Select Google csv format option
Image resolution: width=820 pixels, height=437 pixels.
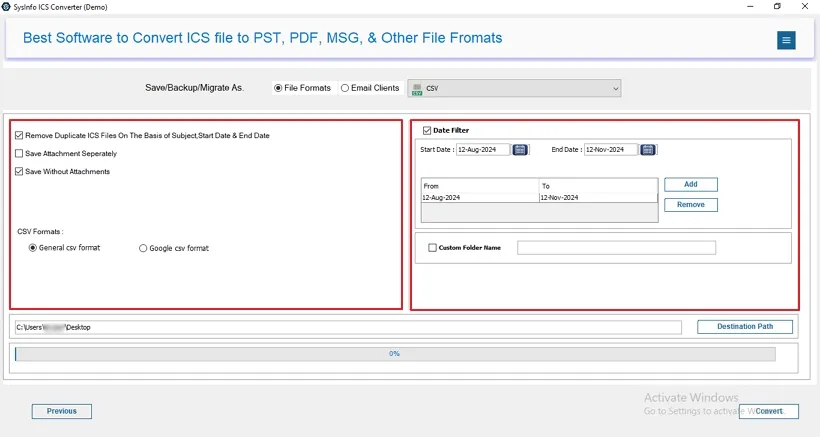[143, 248]
